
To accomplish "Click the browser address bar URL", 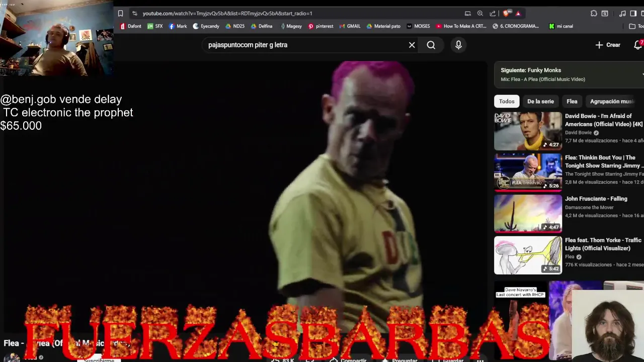I will (x=227, y=14).
